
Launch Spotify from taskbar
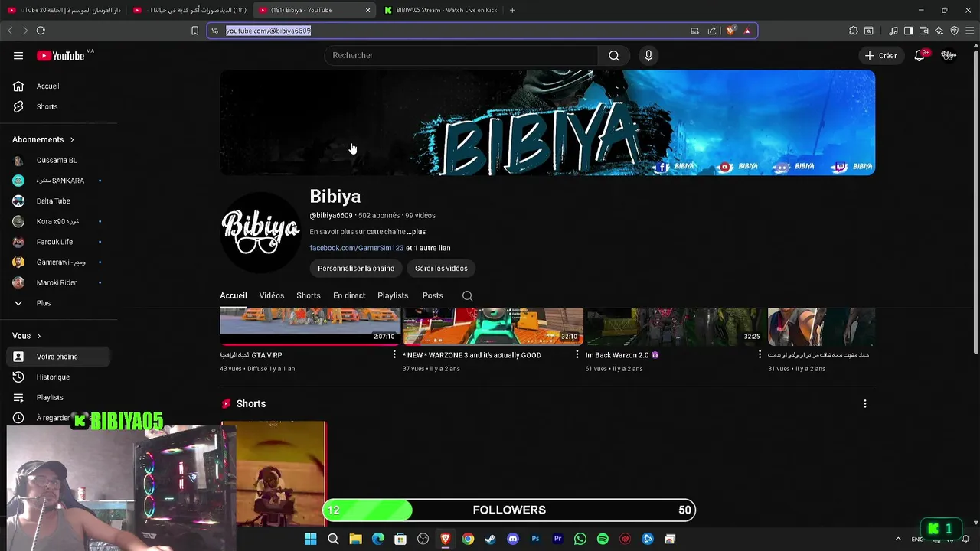(603, 539)
